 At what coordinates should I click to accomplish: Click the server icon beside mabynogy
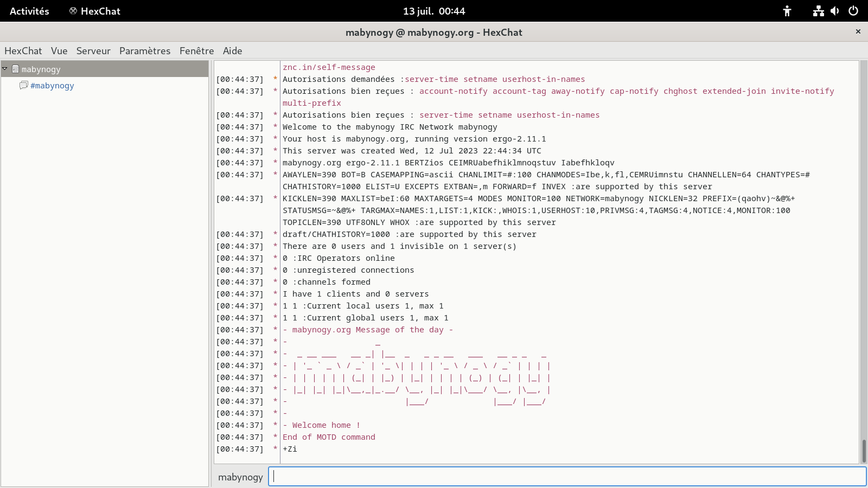pyautogui.click(x=15, y=69)
